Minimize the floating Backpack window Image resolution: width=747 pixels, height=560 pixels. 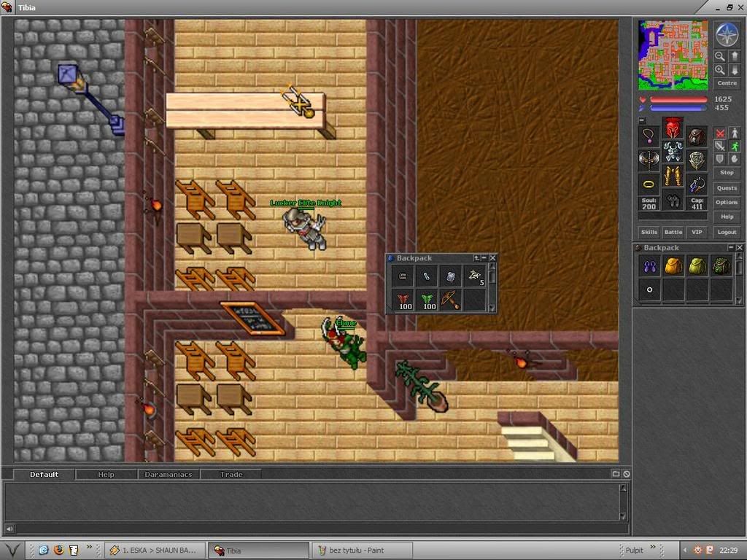(x=484, y=258)
